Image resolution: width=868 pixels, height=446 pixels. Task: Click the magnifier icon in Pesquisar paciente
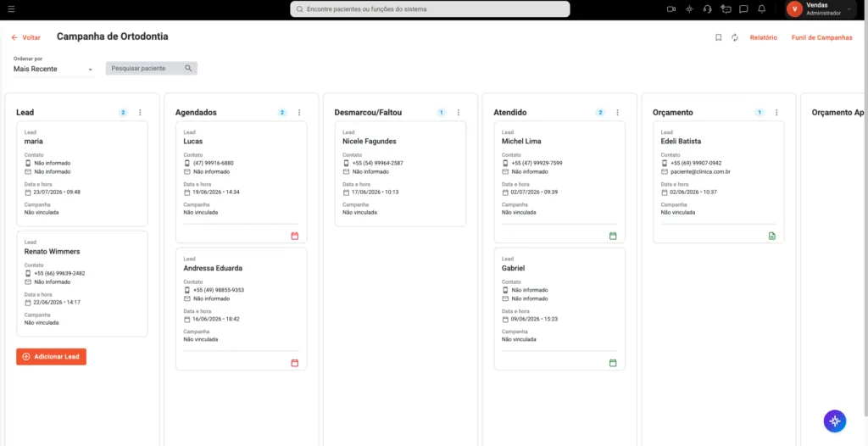pyautogui.click(x=188, y=68)
